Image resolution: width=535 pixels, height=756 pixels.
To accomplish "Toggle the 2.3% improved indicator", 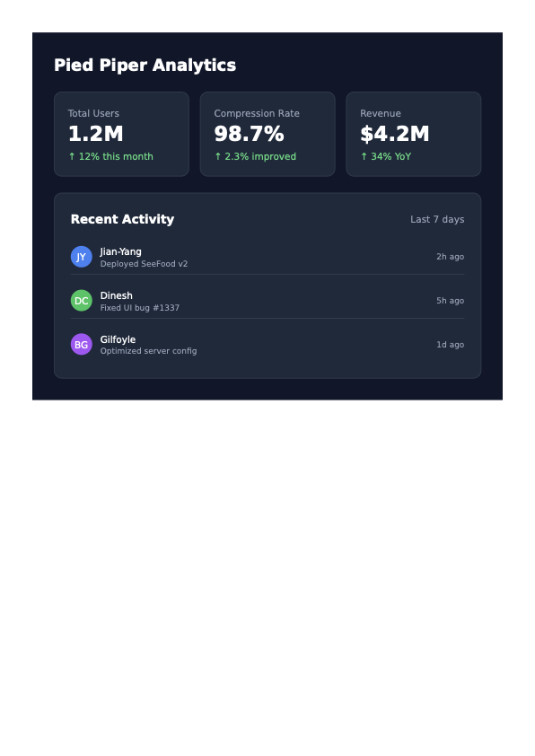I will coord(255,156).
